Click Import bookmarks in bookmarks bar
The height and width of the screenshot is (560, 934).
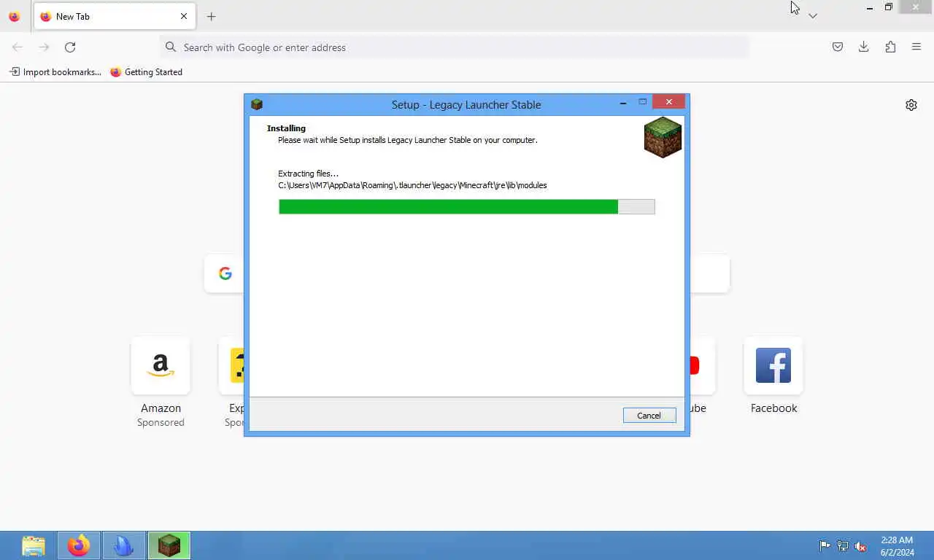tap(55, 72)
